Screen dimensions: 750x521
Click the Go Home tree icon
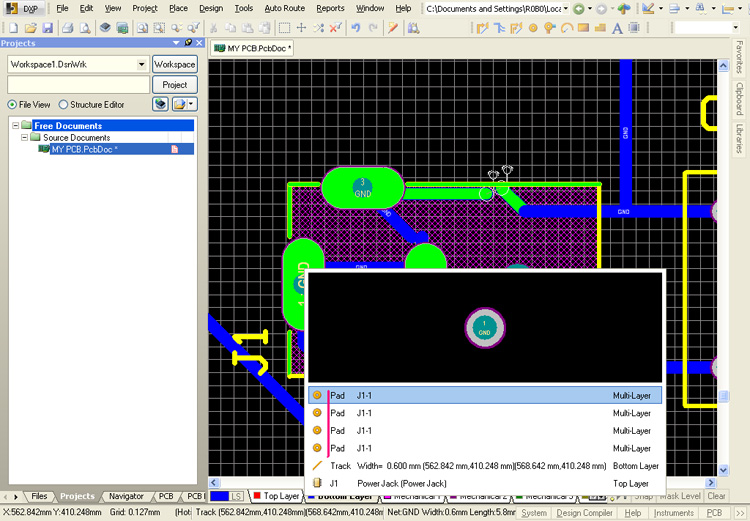(x=624, y=9)
